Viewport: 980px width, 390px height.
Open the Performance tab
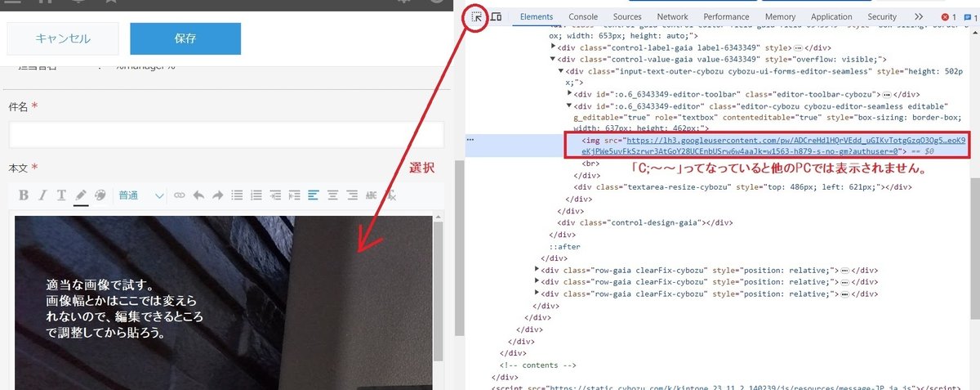coord(726,17)
